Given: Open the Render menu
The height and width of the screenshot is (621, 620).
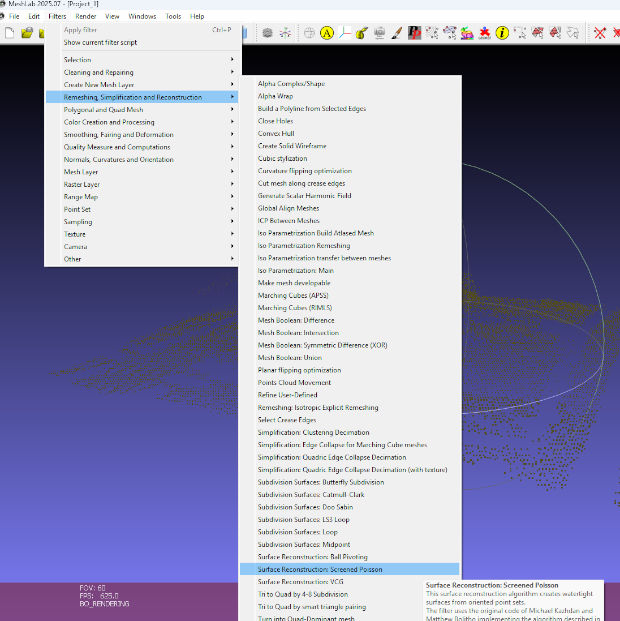Looking at the screenshot, I should pyautogui.click(x=86, y=16).
